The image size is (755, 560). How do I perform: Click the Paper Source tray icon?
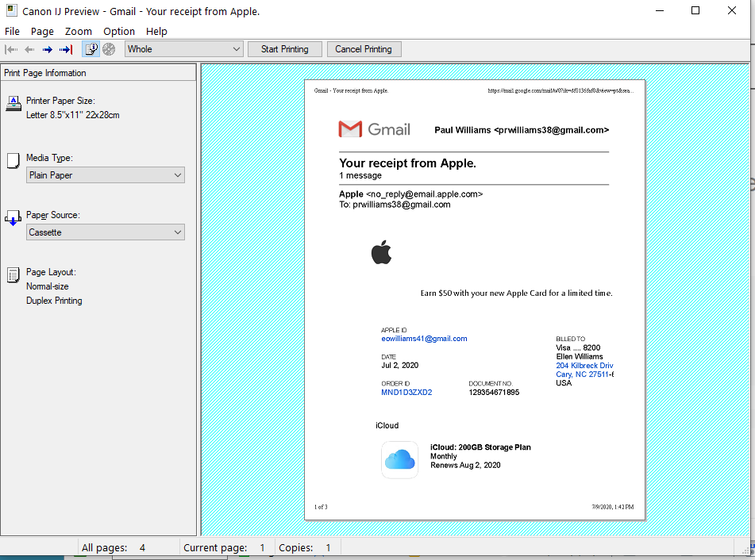tap(13, 218)
